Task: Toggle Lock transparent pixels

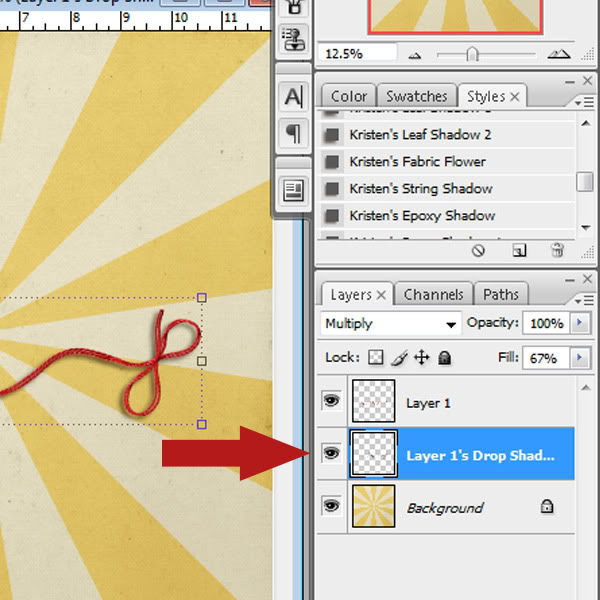Action: tap(375, 358)
